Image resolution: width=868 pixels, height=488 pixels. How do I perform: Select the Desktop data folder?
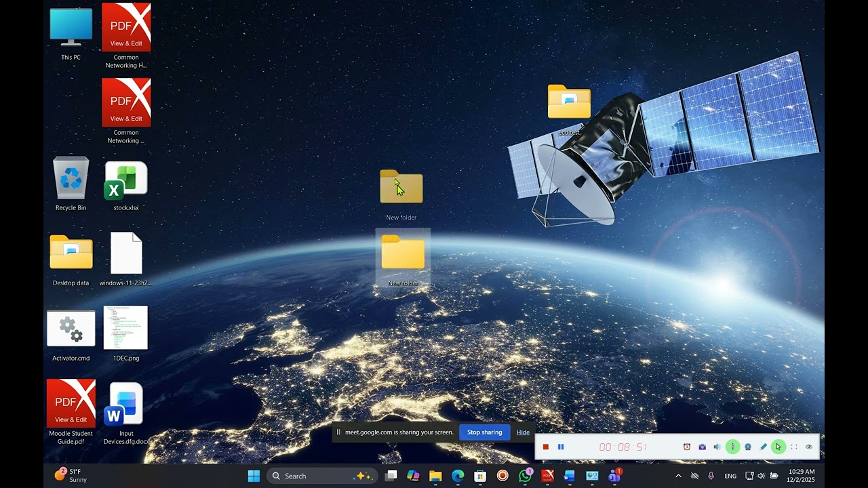71,260
